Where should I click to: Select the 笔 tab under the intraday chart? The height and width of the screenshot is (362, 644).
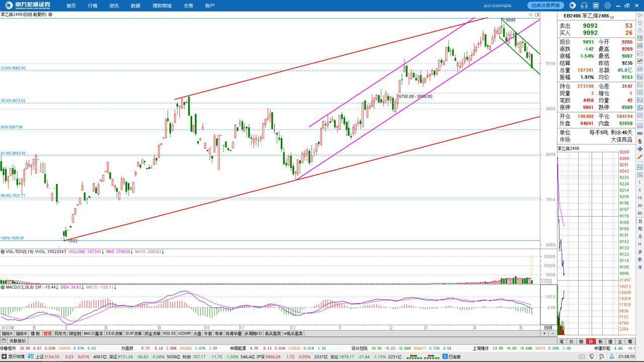click(x=562, y=341)
